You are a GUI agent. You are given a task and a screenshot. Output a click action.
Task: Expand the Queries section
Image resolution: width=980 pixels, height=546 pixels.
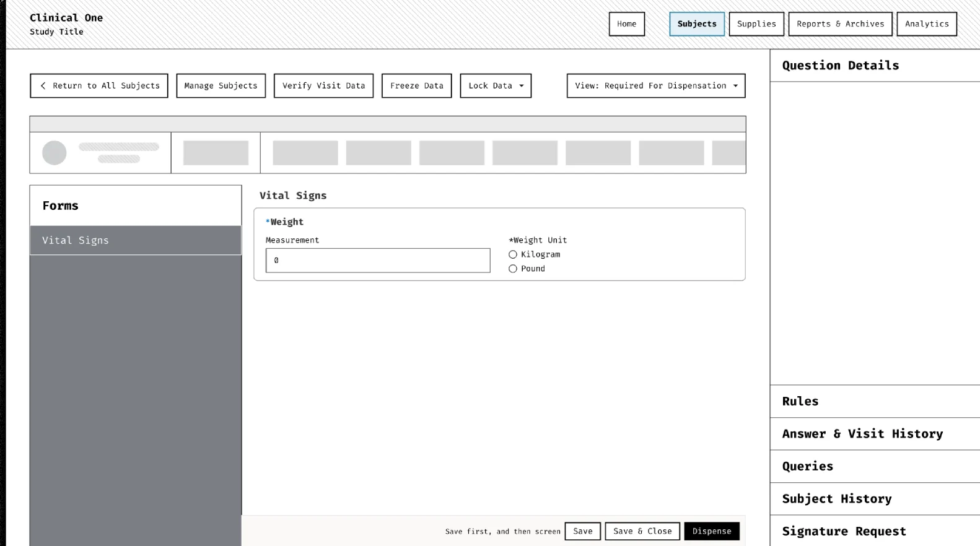875,466
